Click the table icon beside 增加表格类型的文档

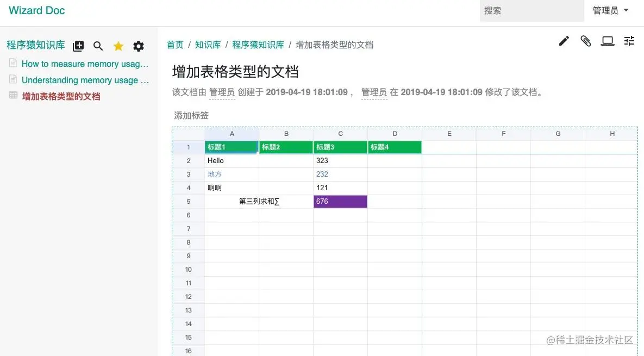13,95
